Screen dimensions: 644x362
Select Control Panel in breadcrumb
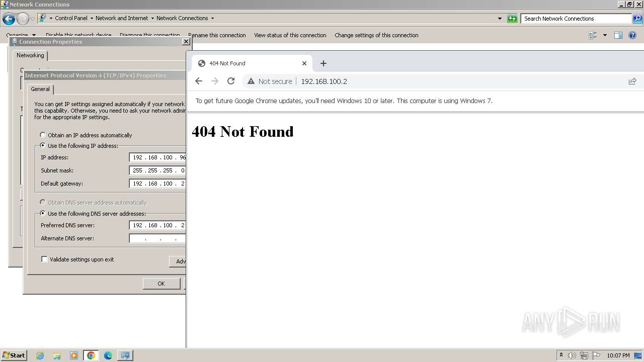pyautogui.click(x=71, y=18)
